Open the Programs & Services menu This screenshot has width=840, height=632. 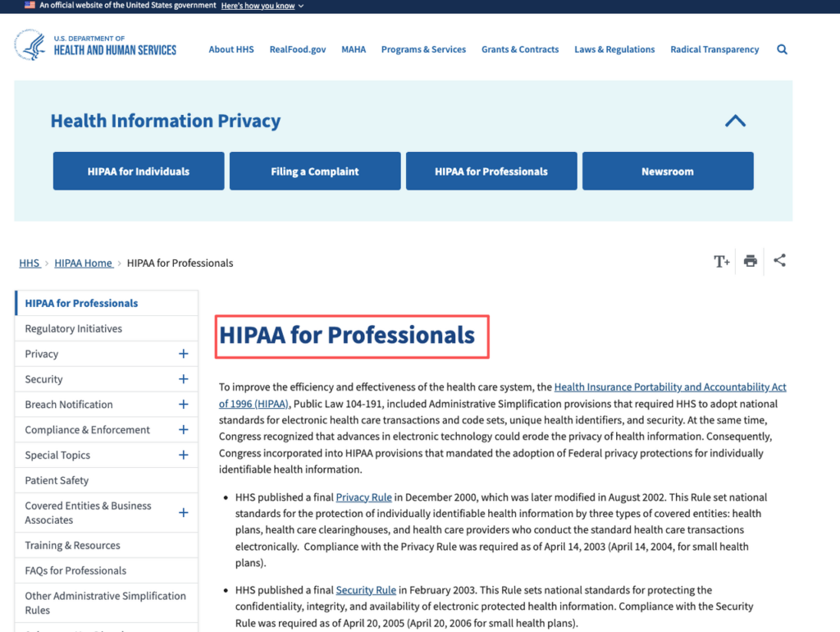pyautogui.click(x=423, y=49)
